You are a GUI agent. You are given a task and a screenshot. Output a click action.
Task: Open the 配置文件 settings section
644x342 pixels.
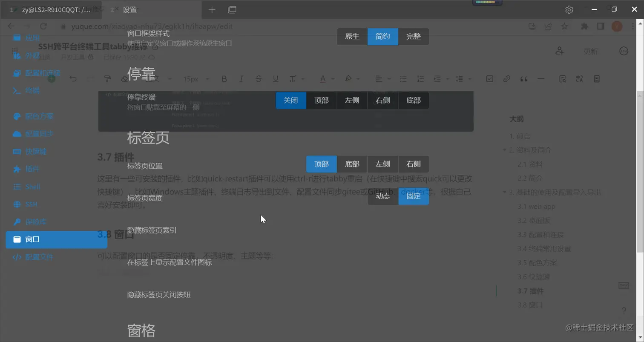click(56, 257)
